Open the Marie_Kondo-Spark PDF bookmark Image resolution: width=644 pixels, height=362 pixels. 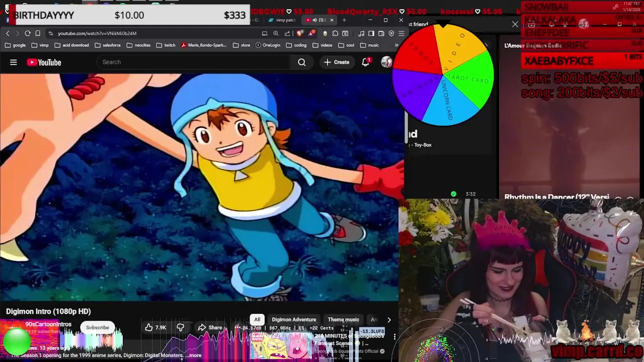coord(204,45)
